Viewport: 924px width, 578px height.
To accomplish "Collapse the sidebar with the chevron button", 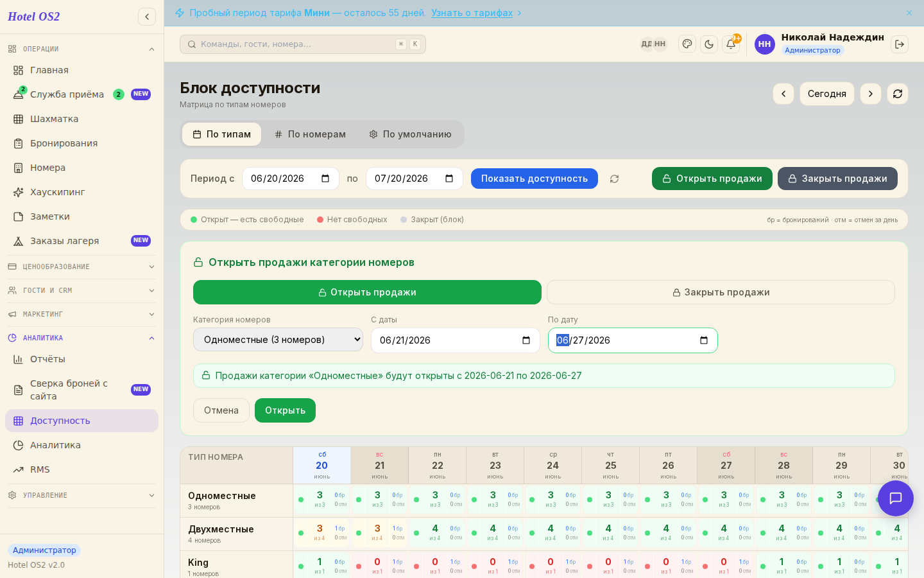I will (147, 17).
